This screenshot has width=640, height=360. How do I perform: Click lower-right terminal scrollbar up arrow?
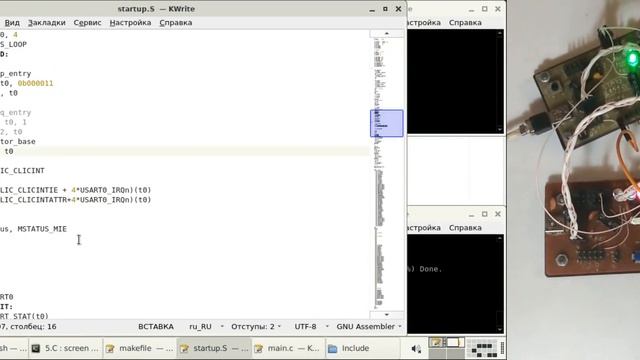(x=500, y=238)
